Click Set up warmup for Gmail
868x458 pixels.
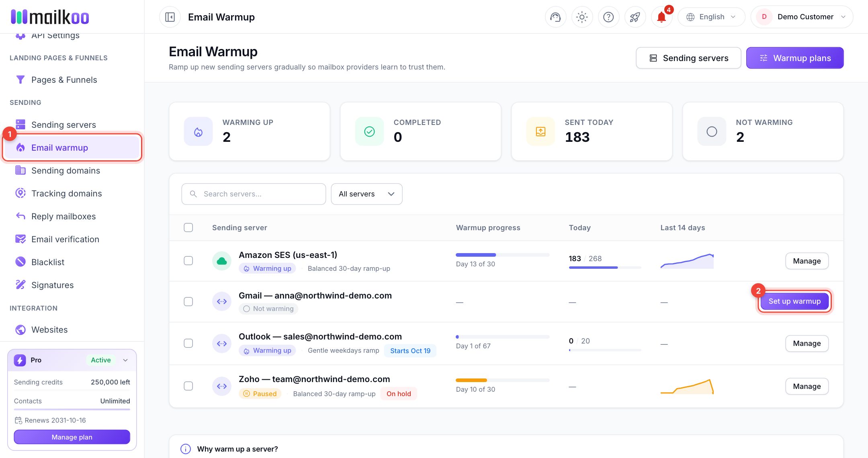(x=794, y=301)
